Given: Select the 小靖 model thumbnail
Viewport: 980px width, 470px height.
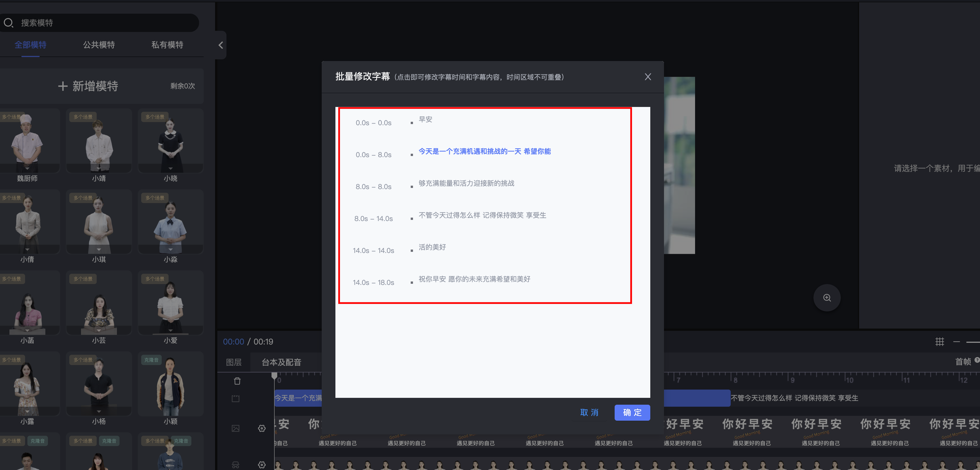Looking at the screenshot, I should click(x=99, y=141).
